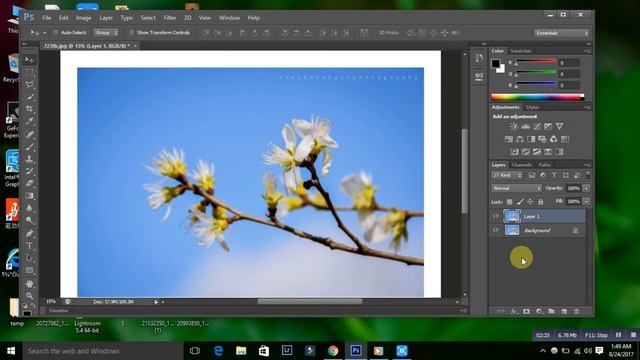Viewport: 640px width, 360px height.
Task: Open the Essentials workspace dropdown
Action: [x=562, y=33]
